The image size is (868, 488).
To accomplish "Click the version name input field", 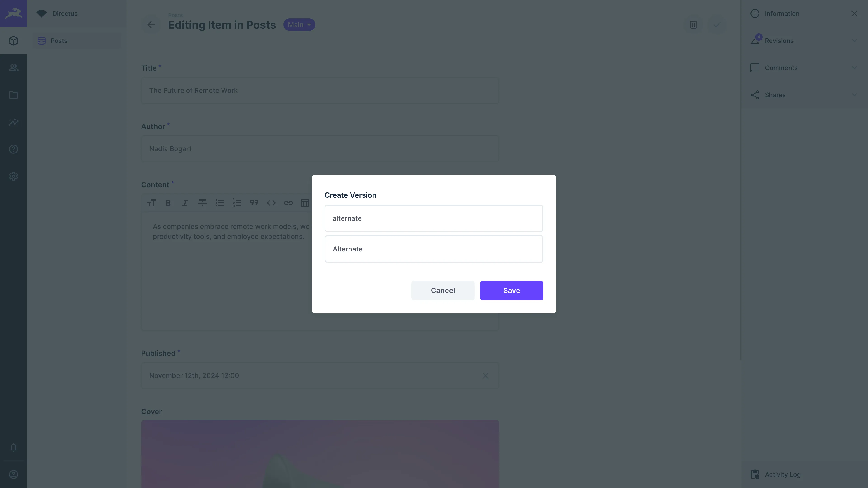I will [x=434, y=249].
